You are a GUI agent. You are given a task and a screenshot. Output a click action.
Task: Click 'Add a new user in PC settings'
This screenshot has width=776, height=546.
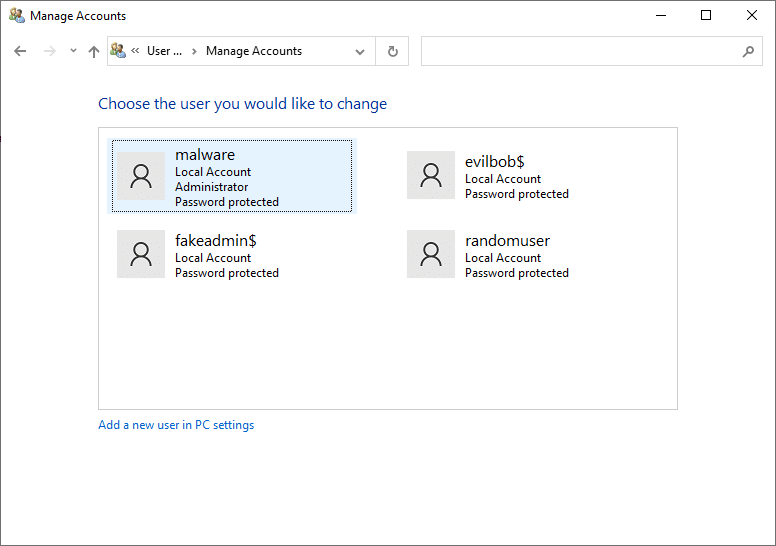(x=176, y=425)
